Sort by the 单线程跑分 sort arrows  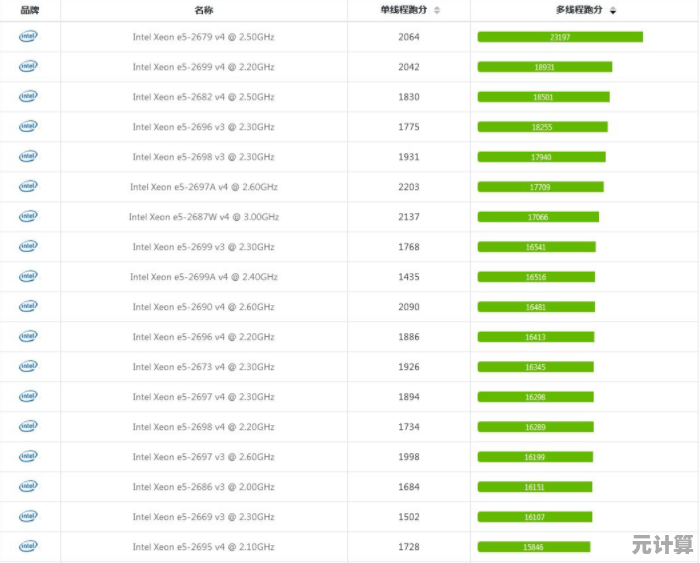pos(437,10)
